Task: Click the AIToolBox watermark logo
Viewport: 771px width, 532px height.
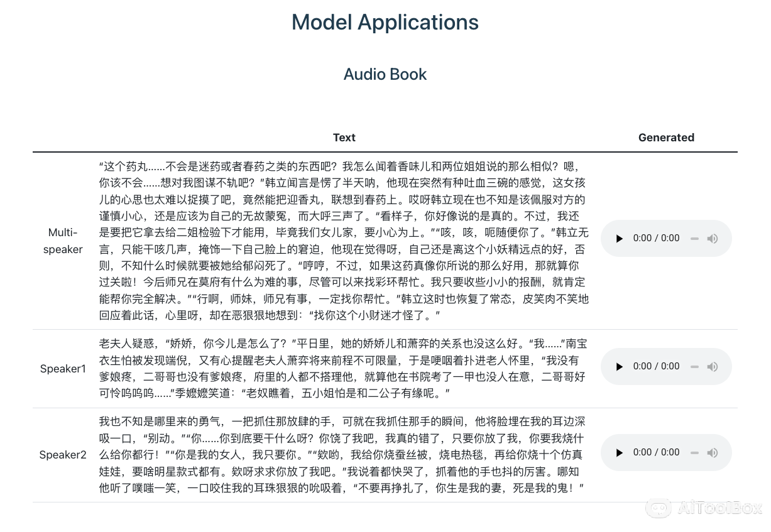Action: coord(704,508)
